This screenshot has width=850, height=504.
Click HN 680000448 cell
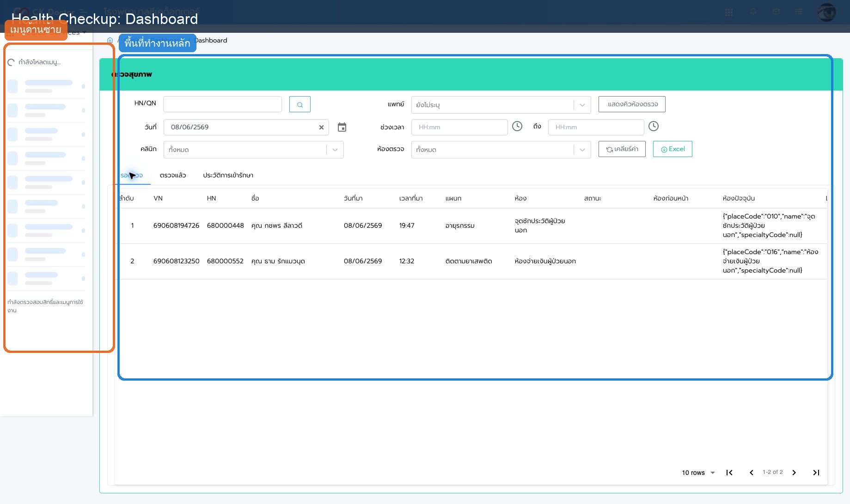[225, 225]
